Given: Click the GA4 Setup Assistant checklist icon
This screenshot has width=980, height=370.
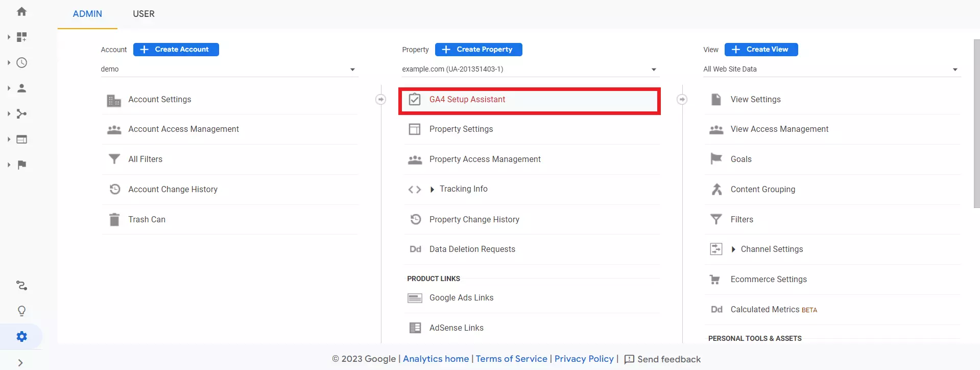Looking at the screenshot, I should [415, 99].
